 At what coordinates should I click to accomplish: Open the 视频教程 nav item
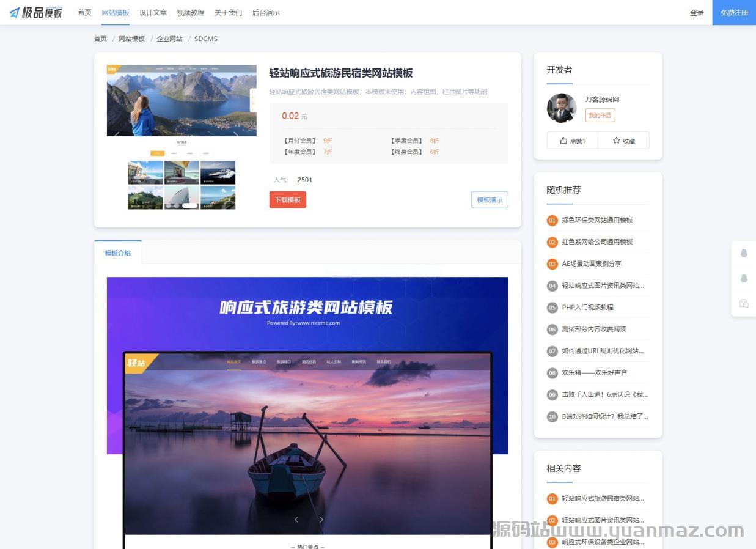(191, 12)
